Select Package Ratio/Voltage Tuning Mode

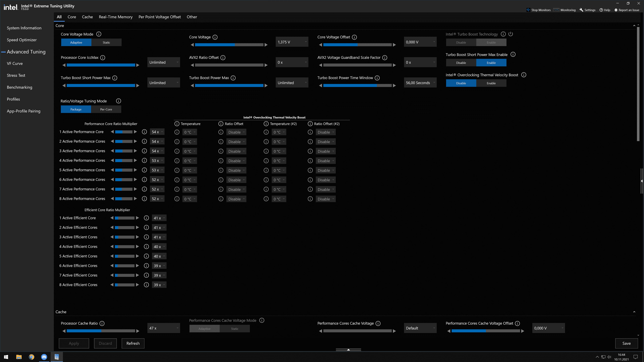coord(76,109)
